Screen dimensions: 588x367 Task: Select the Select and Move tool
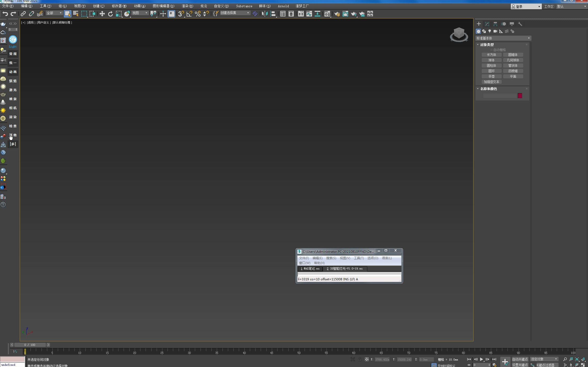[x=102, y=14]
